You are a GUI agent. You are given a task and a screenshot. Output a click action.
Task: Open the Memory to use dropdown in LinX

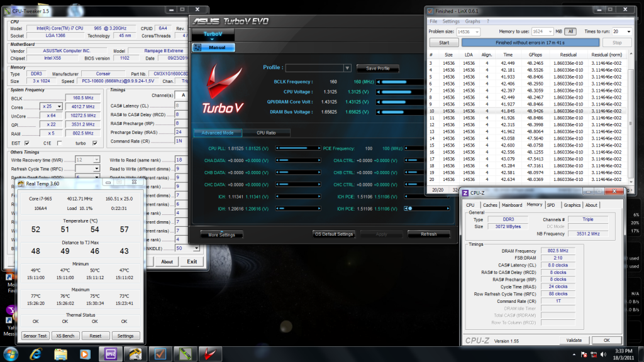coord(550,31)
